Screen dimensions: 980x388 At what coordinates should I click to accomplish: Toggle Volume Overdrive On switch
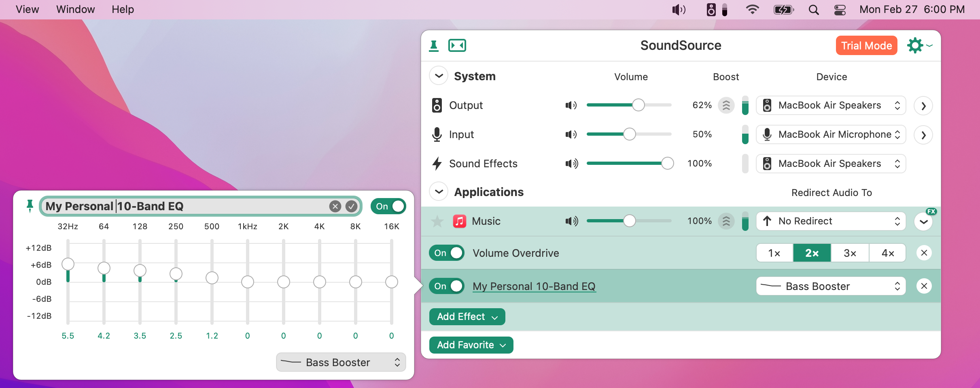click(x=446, y=253)
